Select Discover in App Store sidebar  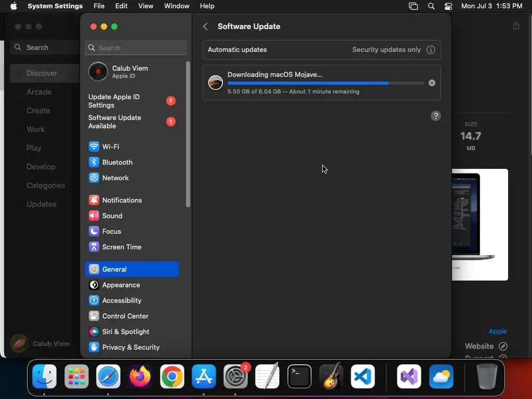coord(45,73)
